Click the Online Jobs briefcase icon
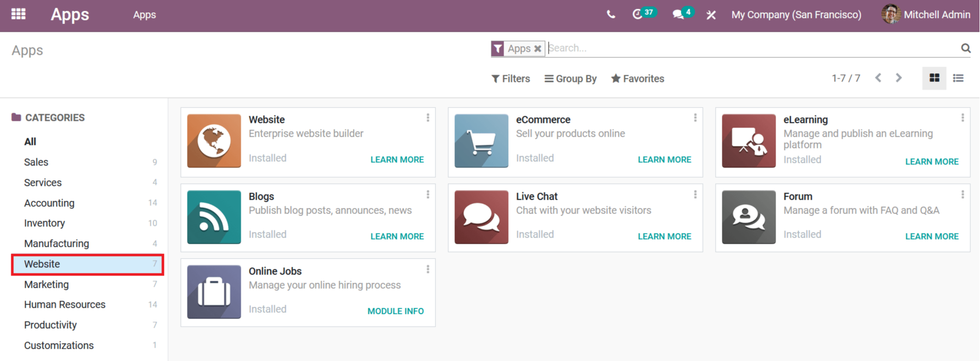Image resolution: width=980 pixels, height=361 pixels. point(214,292)
